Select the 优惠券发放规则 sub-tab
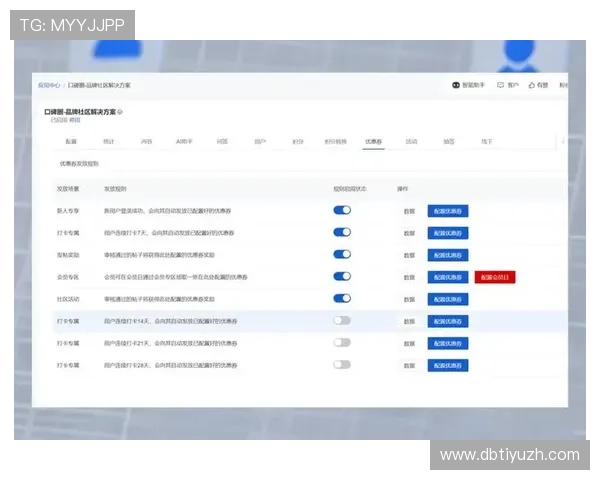 point(80,163)
